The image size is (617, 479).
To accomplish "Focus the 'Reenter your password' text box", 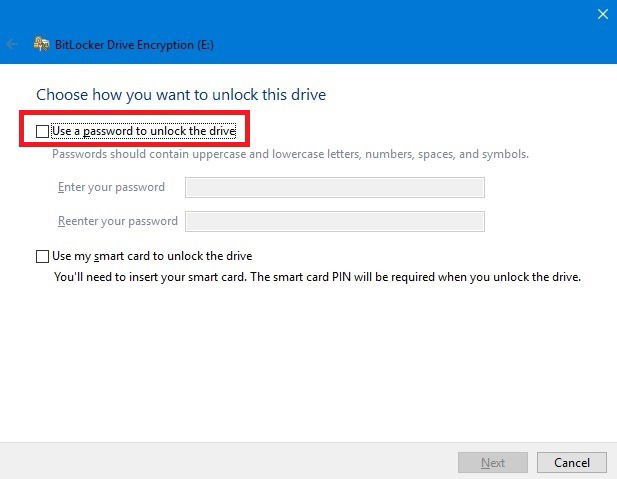I will [335, 222].
